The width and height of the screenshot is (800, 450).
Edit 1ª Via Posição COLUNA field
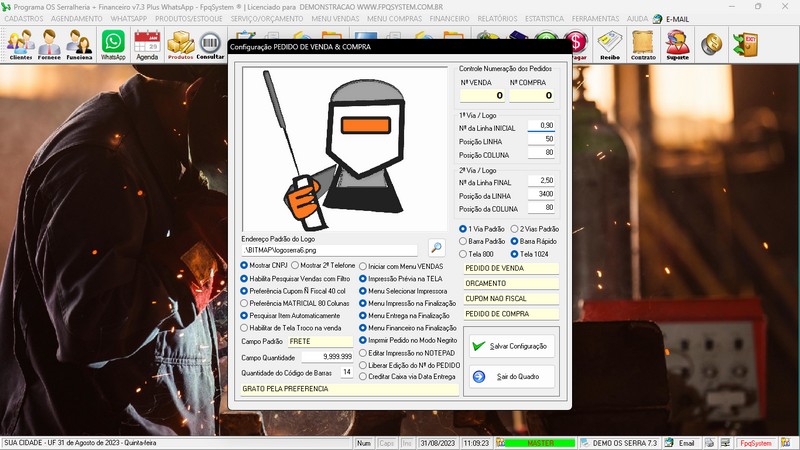[x=541, y=153]
